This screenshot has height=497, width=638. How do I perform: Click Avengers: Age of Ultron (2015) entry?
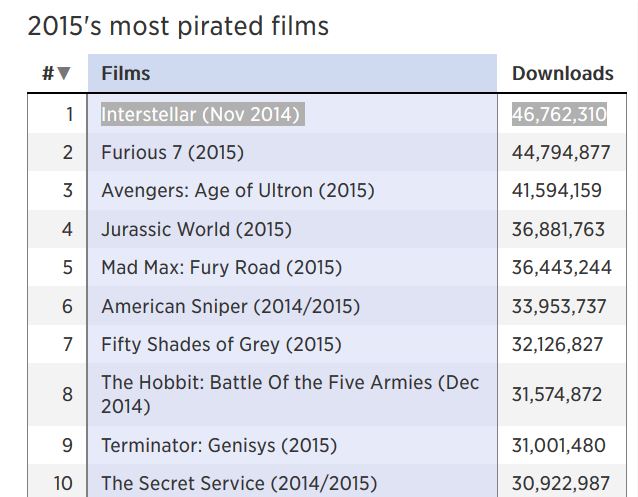[x=238, y=190]
